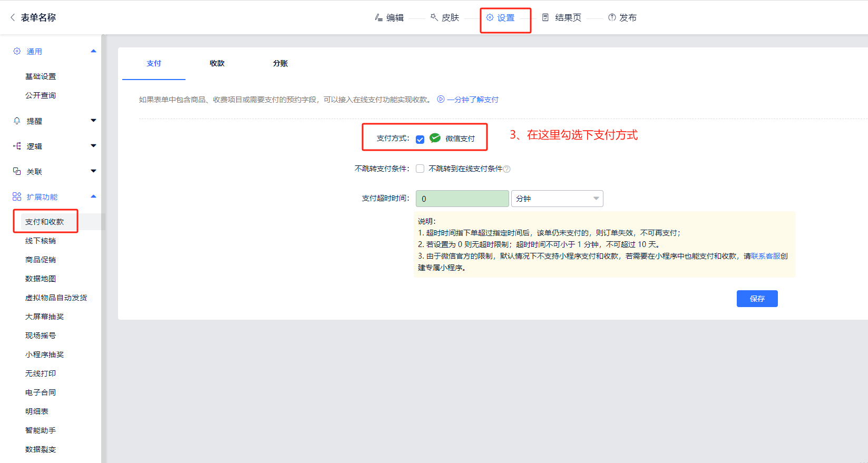Click the 关联 link icon in sidebar
The width and height of the screenshot is (868, 463).
pos(17,171)
